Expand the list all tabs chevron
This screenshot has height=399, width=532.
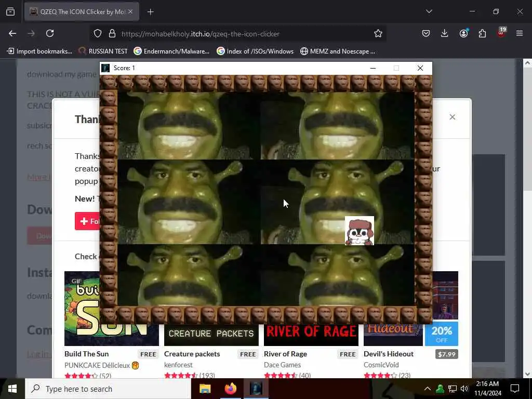tap(429, 11)
